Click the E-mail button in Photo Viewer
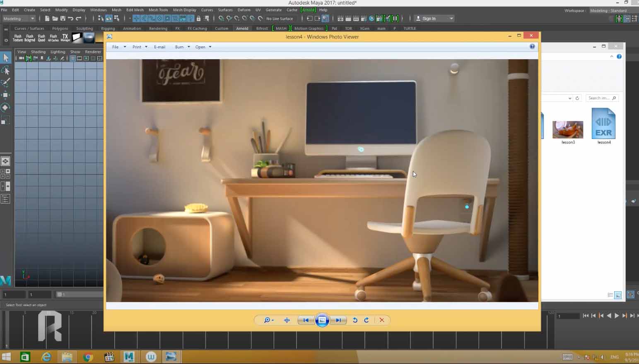Viewport: 639px width, 364px height. click(159, 47)
